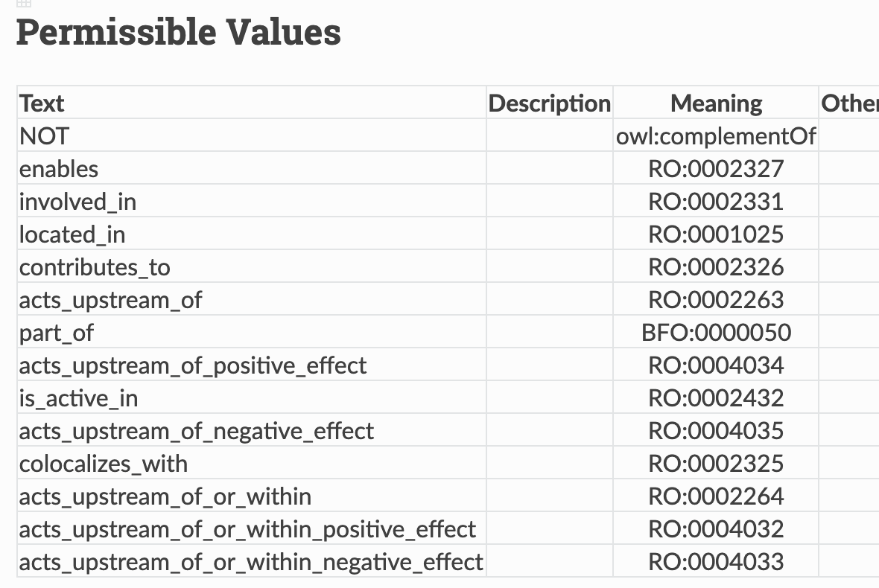
Task: Click the Text column header
Action: (42, 103)
